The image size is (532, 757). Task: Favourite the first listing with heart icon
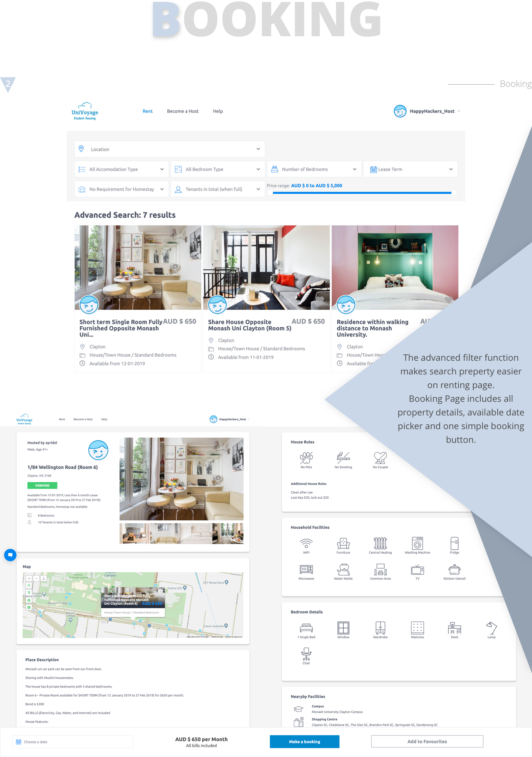click(191, 300)
